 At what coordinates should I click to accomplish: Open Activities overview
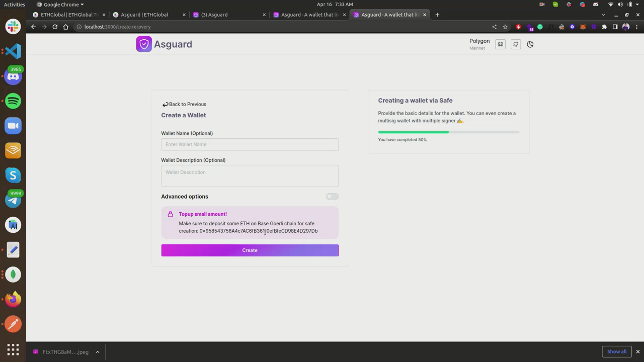15,4
